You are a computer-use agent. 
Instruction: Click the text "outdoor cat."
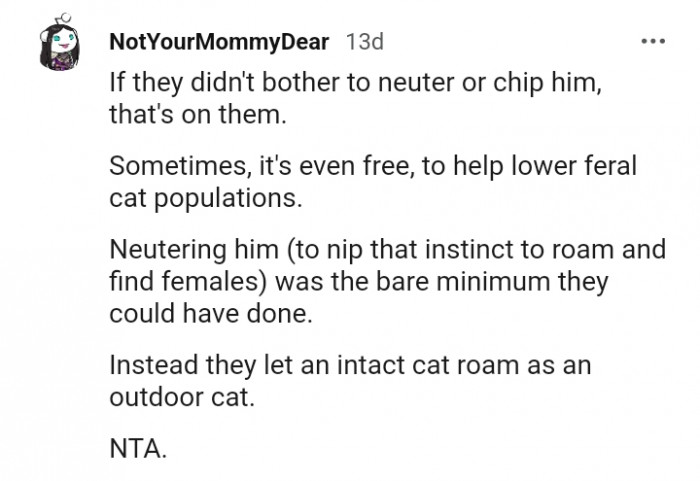pos(182,397)
